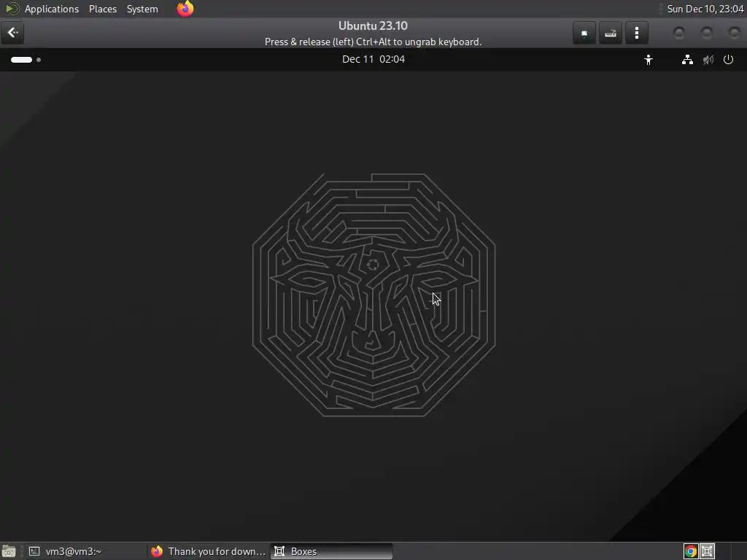The width and height of the screenshot is (747, 560).
Task: Open the guest accessibility menu
Action: coord(648,60)
